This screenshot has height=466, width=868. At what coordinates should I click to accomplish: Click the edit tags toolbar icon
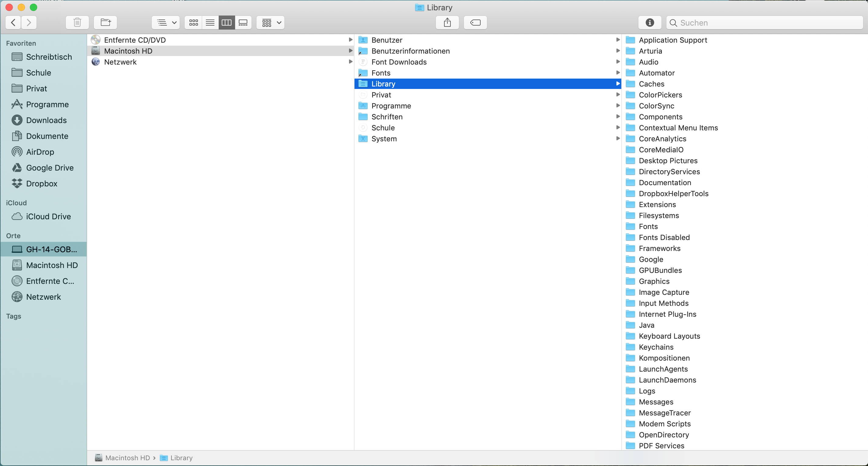[475, 23]
